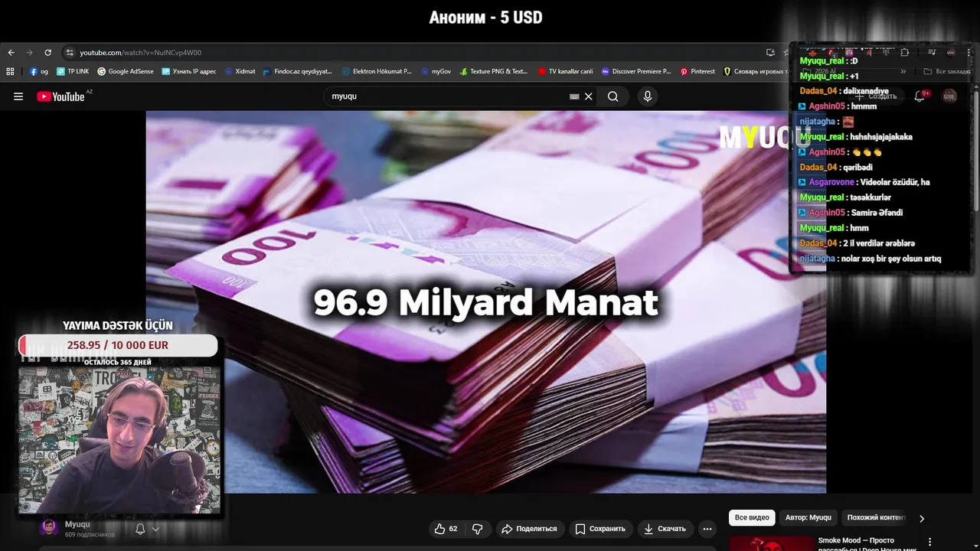The height and width of the screenshot is (551, 980).
Task: Click chat message "Samirə Əfəndi"
Action: click(x=877, y=213)
